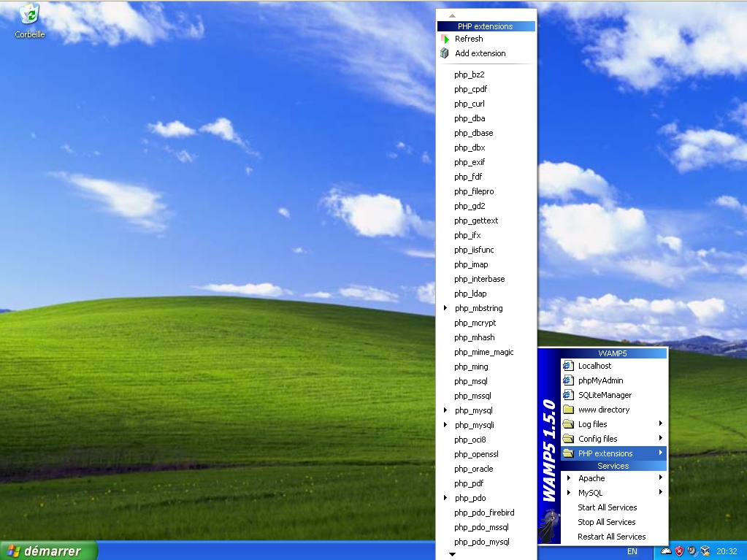The height and width of the screenshot is (560, 747).
Task: Click Restart All Services
Action: (x=611, y=537)
